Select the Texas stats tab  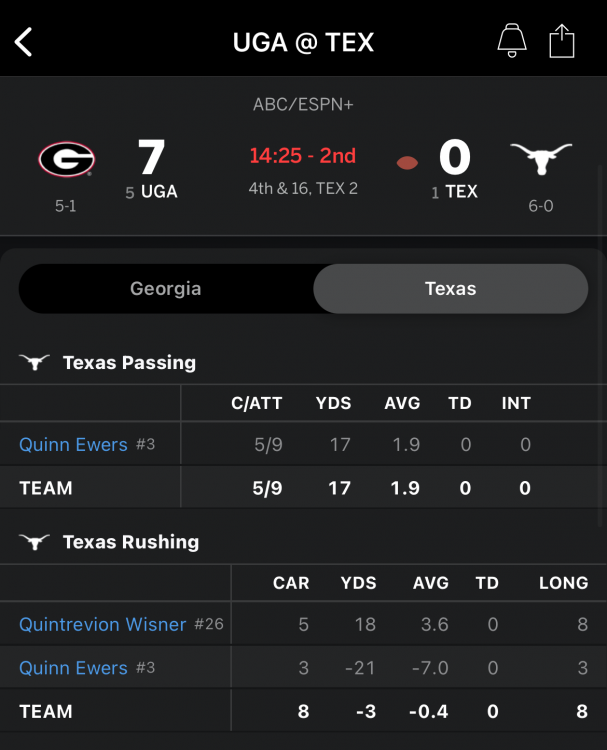(x=450, y=289)
